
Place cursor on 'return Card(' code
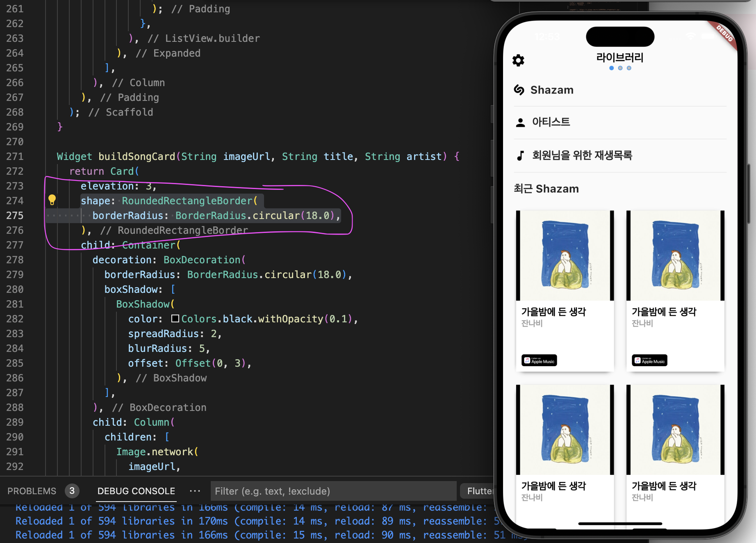[104, 171]
